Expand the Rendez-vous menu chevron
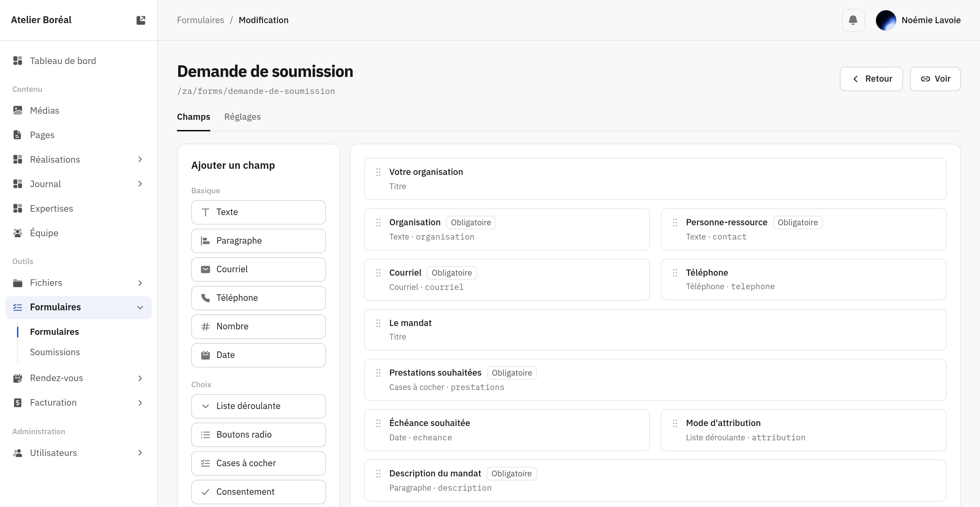Image resolution: width=980 pixels, height=507 pixels. tap(140, 378)
